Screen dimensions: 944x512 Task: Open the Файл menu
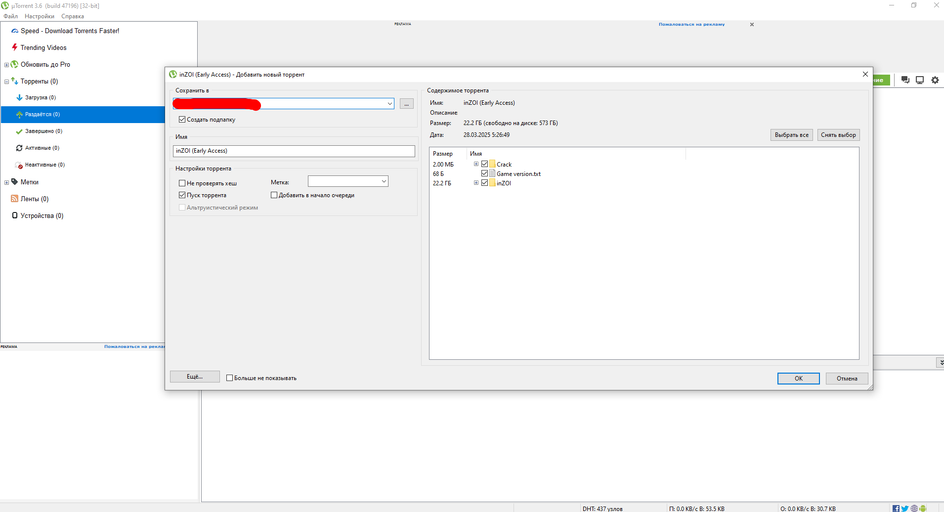pyautogui.click(x=11, y=16)
